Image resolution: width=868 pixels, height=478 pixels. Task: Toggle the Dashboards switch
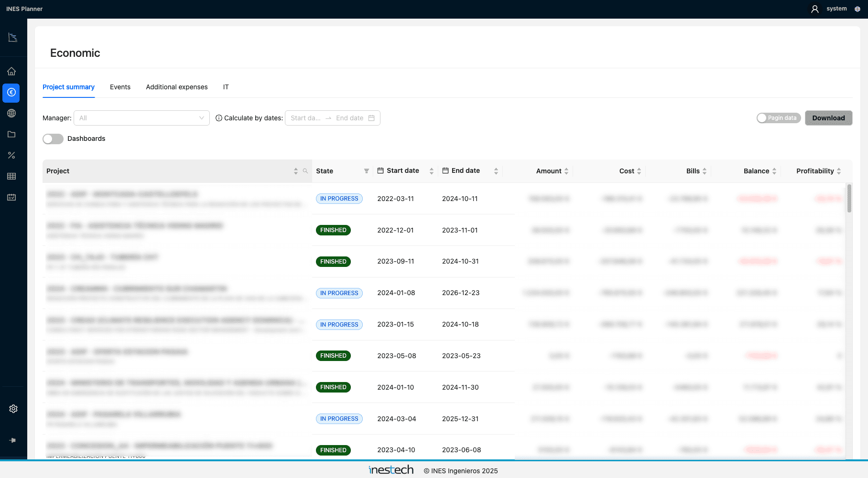tap(53, 138)
